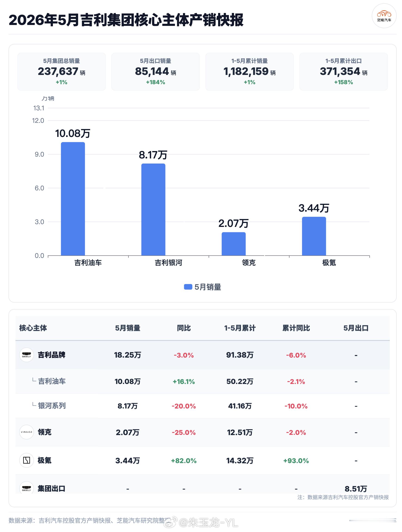This screenshot has height=532, width=402.
Task: Click the 3.44万 label above the bar
Action: pos(314,208)
